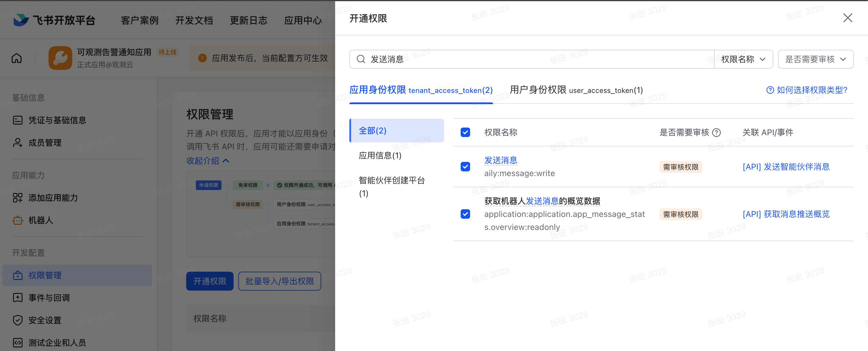
Task: Open the 权限名称 search type dropdown
Action: (743, 59)
